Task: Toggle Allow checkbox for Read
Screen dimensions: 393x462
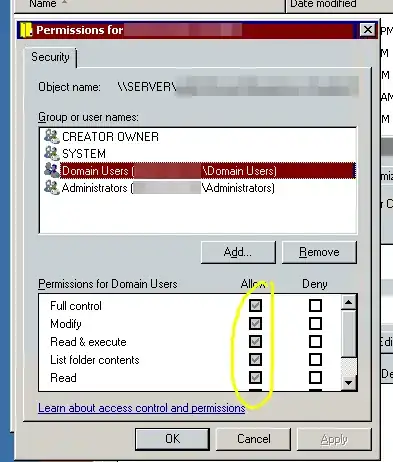Action: coord(255,377)
